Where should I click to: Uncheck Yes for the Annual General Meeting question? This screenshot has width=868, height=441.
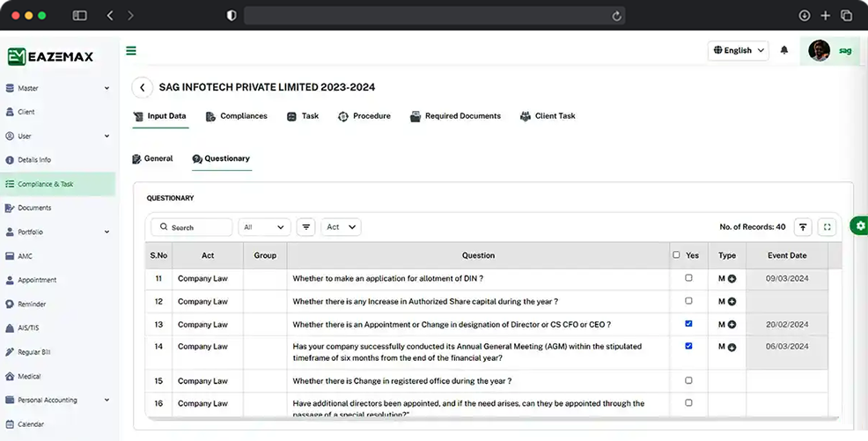pos(688,346)
